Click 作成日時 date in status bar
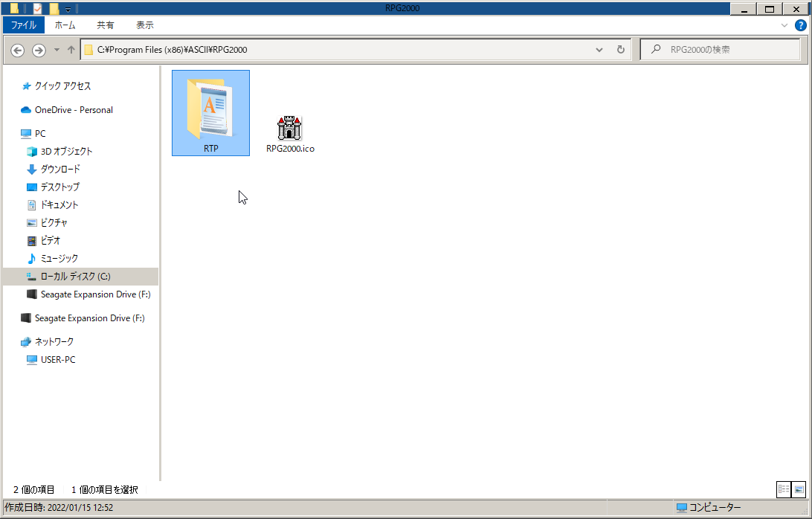 point(59,508)
